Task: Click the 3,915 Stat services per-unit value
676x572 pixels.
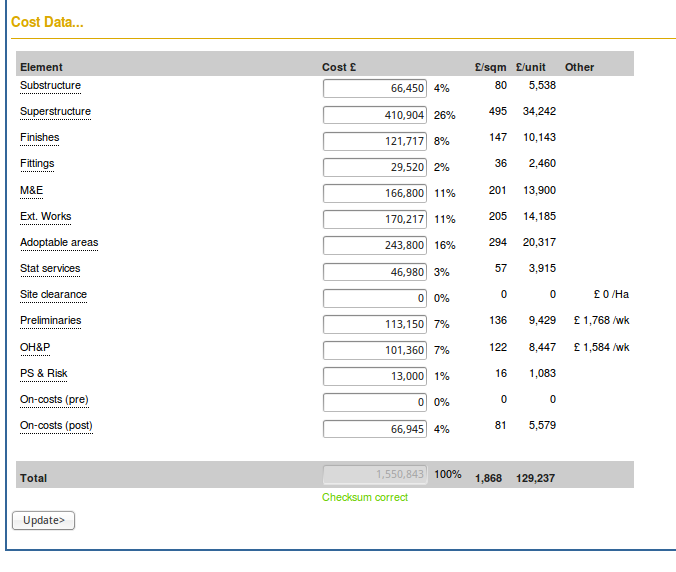Action: click(x=542, y=268)
